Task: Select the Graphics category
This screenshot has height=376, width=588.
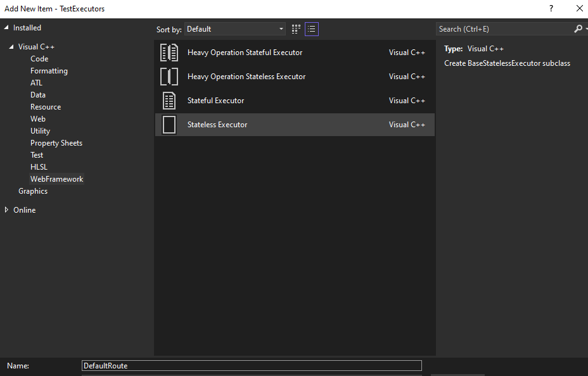Action: pyautogui.click(x=33, y=191)
